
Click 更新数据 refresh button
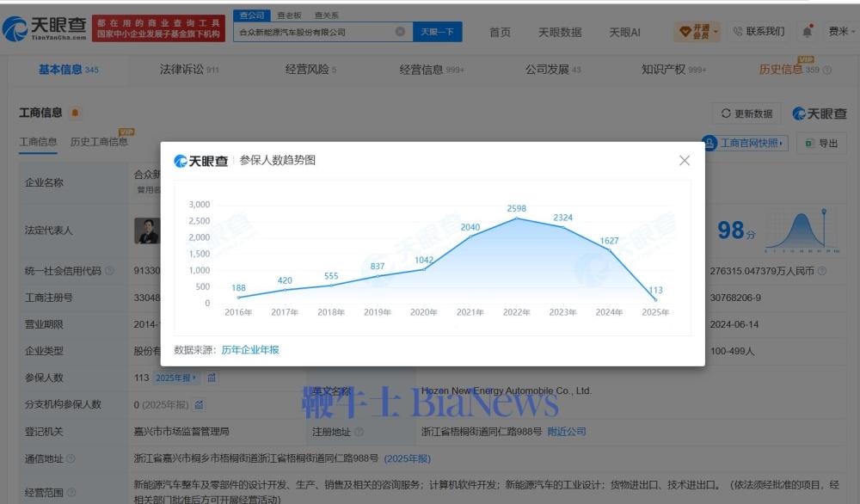[x=746, y=114]
